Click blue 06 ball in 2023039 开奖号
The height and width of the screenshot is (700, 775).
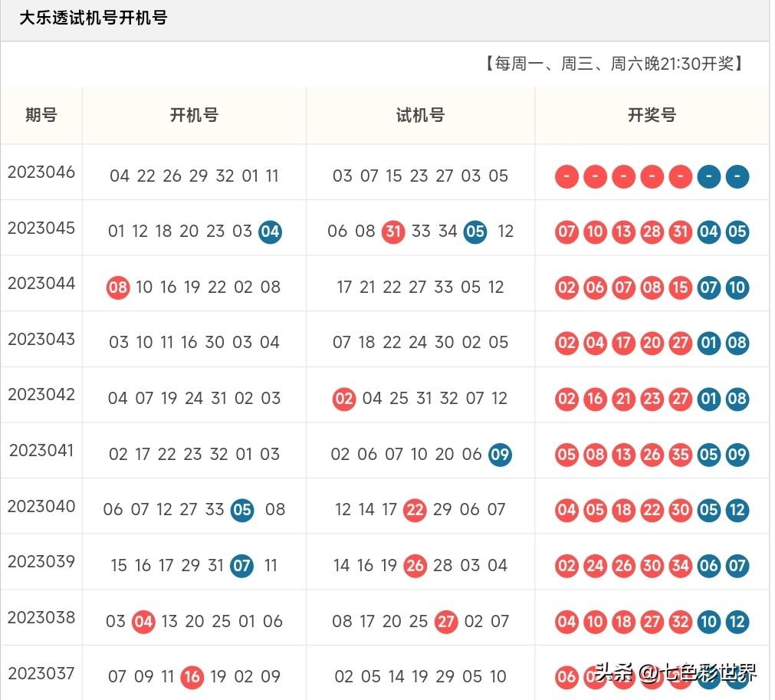click(709, 566)
